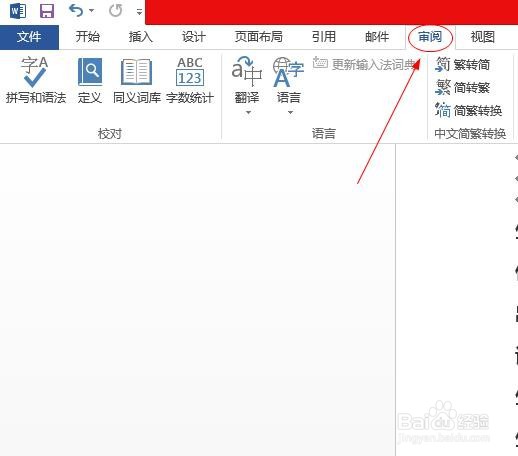518x456 pixels.
Task: Switch to the 开始 tab
Action: pos(88,37)
